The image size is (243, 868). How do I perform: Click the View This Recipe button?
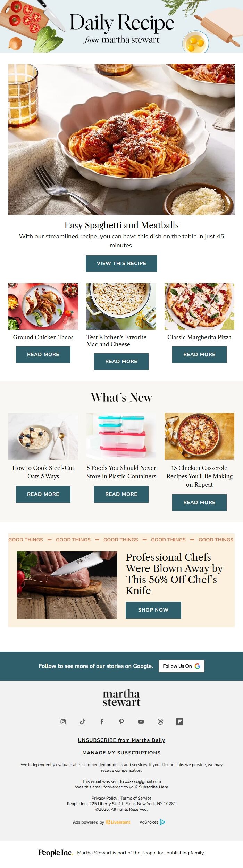[121, 264]
